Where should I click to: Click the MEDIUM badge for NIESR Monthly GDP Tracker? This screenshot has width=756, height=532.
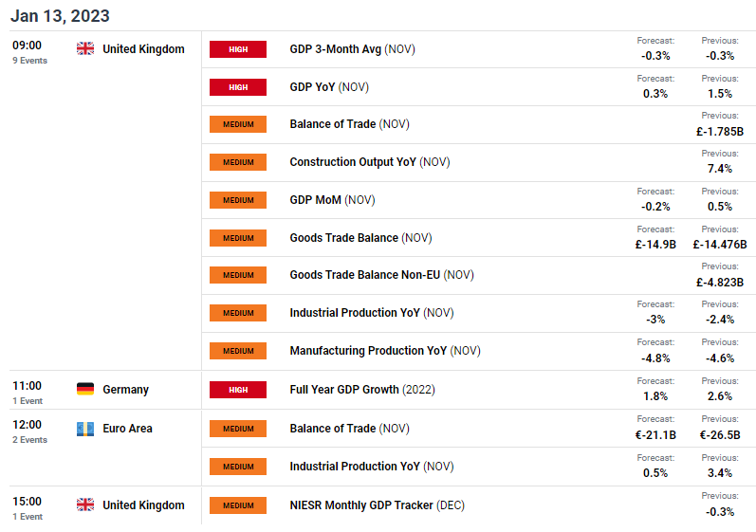coord(238,505)
